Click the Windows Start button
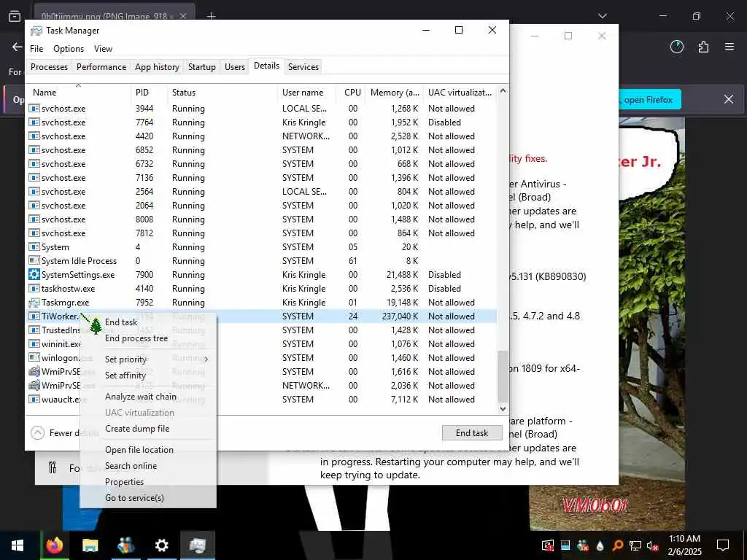747x560 pixels. tap(18, 545)
